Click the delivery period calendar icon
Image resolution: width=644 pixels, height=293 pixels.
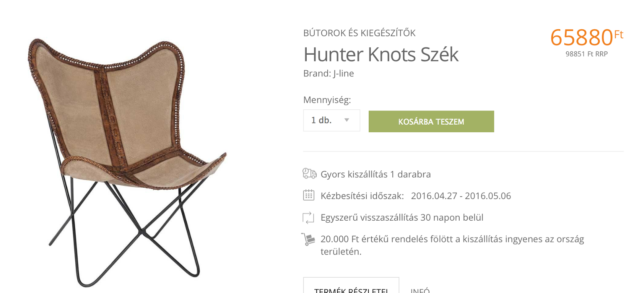(309, 195)
